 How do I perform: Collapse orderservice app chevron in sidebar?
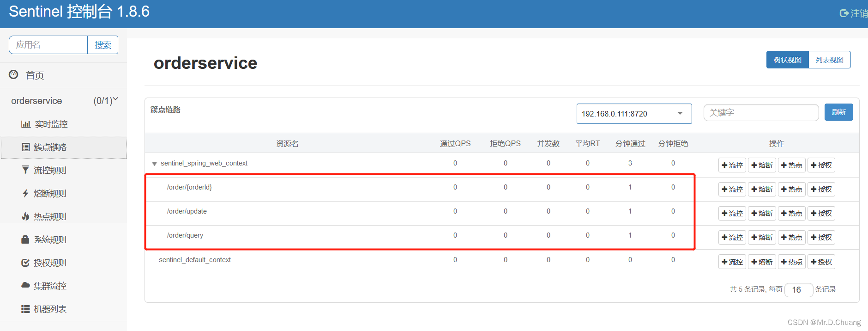point(115,99)
